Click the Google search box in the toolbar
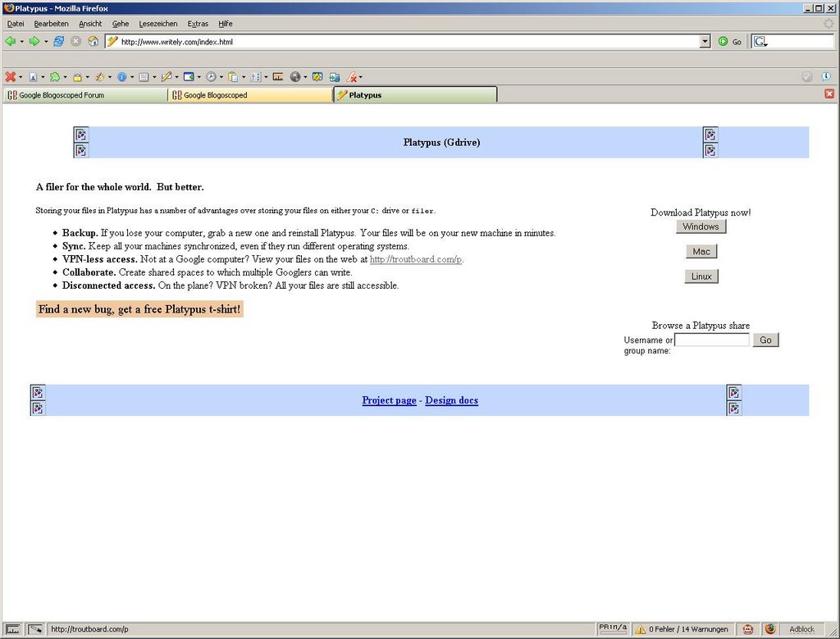 coord(801,42)
